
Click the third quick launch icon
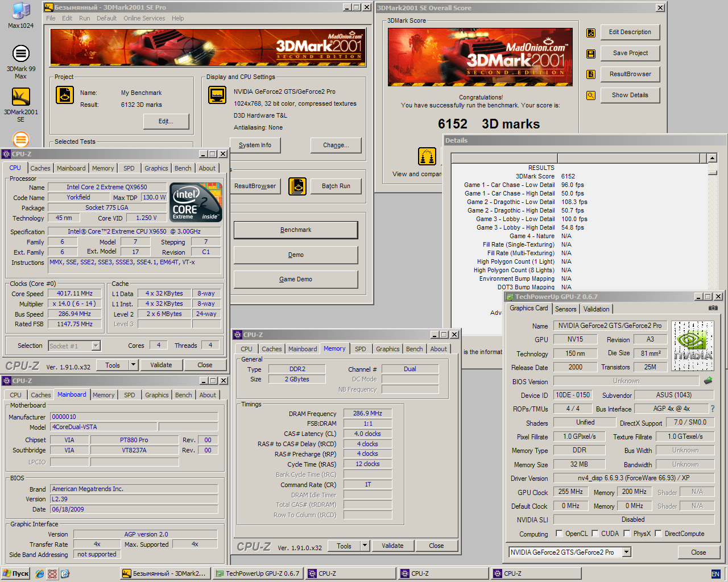pos(64,574)
